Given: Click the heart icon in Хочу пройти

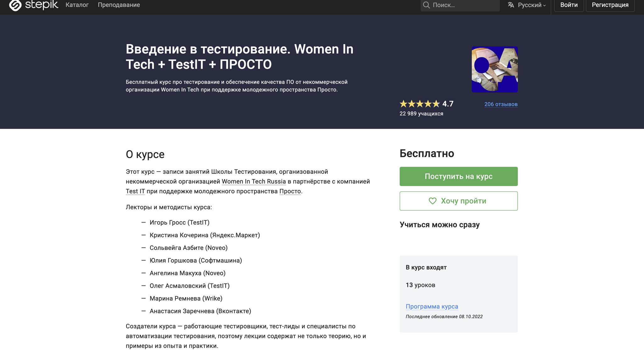Looking at the screenshot, I should pos(433,201).
